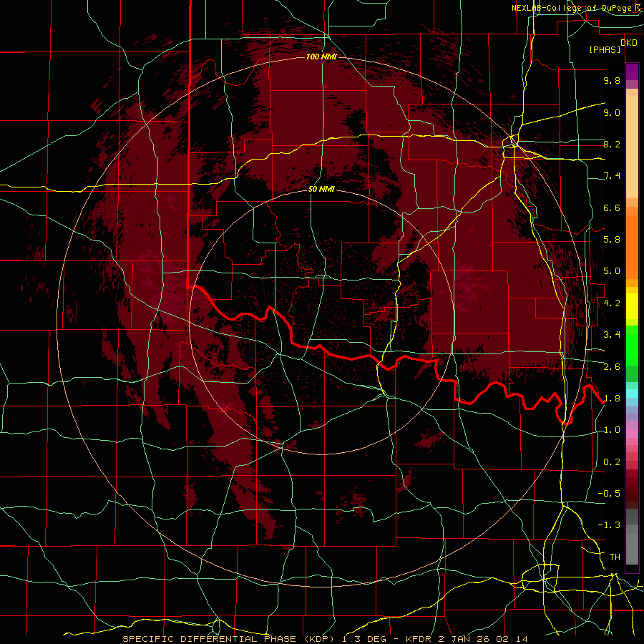The image size is (644, 644).
Task: Click the 8.2 value on the color scale
Action: 612,144
